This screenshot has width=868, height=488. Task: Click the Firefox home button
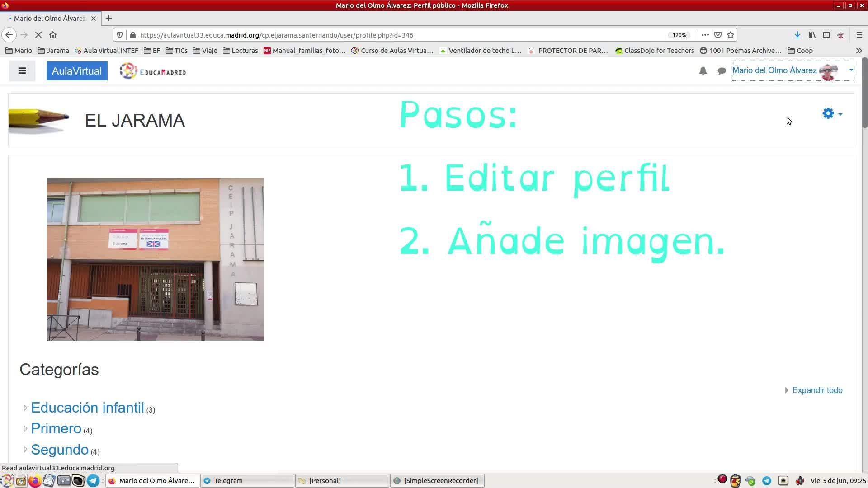(x=53, y=35)
